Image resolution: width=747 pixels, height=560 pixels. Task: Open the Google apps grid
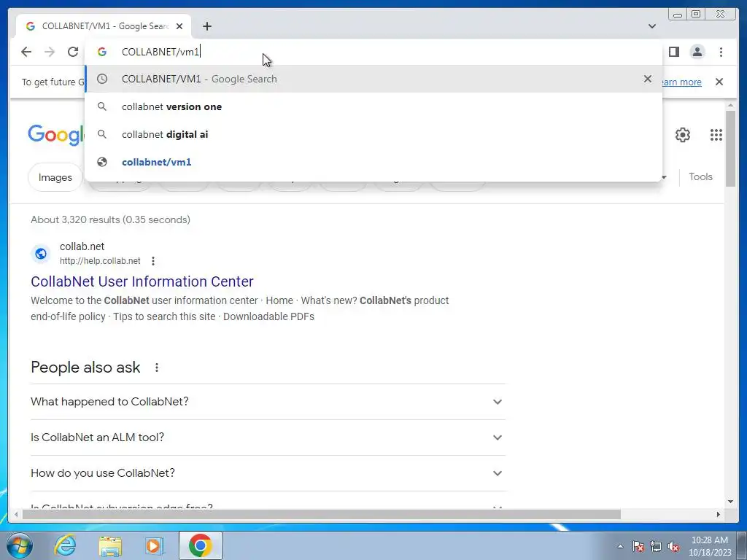pos(716,135)
